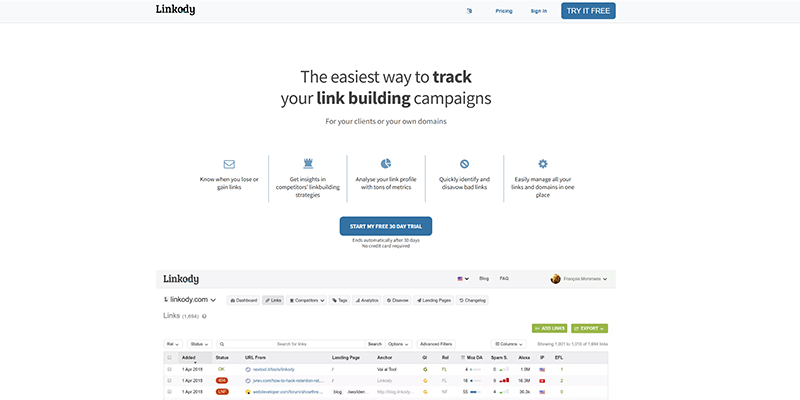This screenshot has width=800, height=400.
Task: Open the Landing Pages tab
Action: 434,301
